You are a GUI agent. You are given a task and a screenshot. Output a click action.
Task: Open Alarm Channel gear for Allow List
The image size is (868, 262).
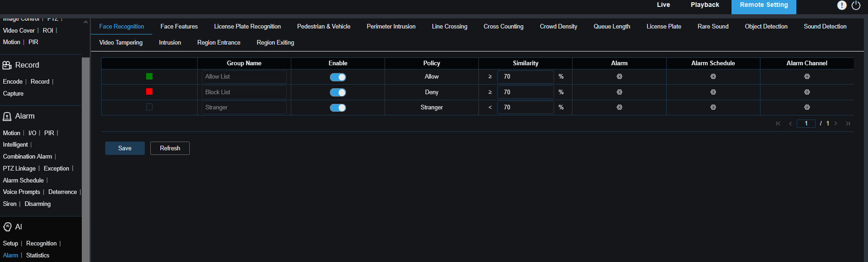tap(807, 77)
